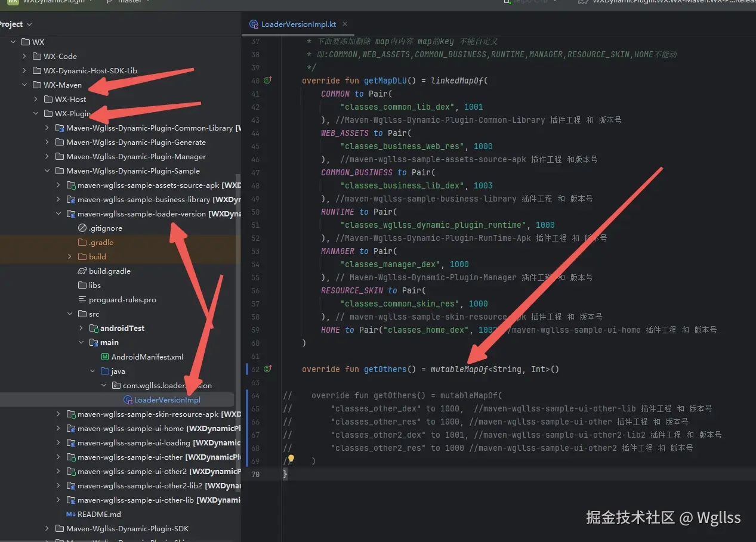Click the version number 1003

(483, 185)
